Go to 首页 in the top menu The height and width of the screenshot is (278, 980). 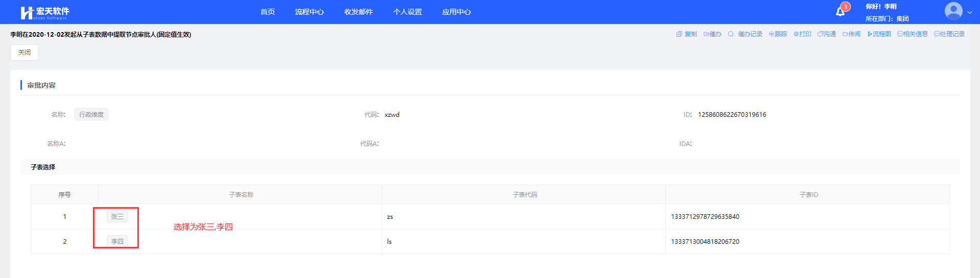pos(268,12)
